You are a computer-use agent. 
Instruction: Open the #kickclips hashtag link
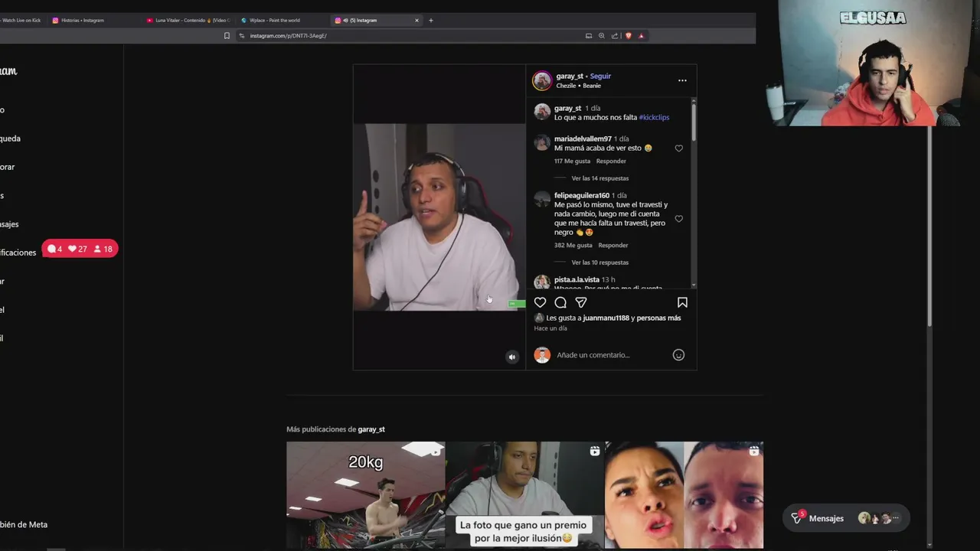coord(654,118)
